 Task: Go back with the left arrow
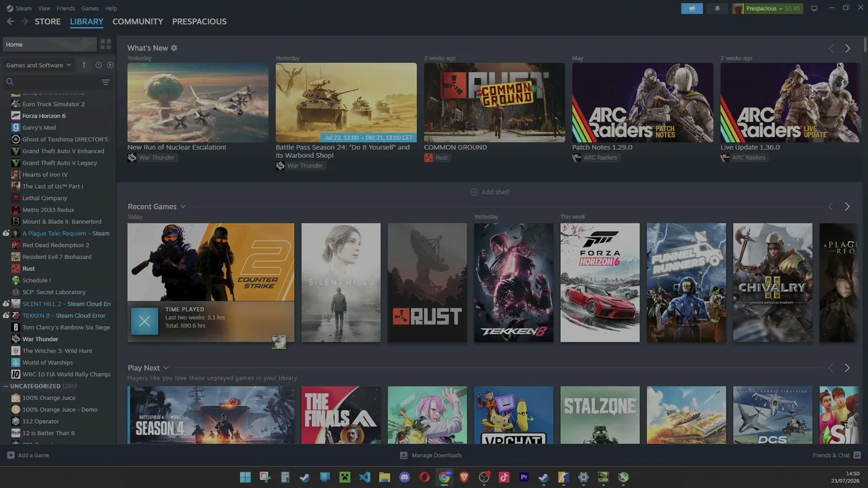coord(10,22)
